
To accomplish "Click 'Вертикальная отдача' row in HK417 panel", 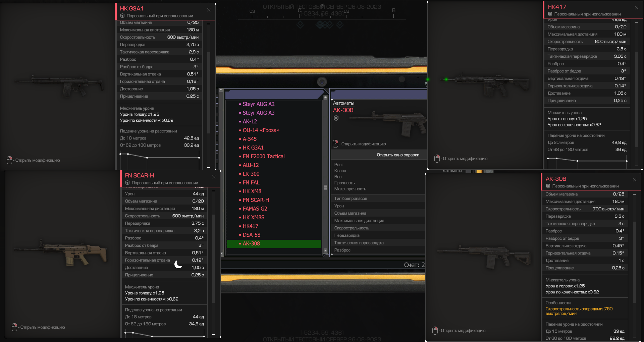I will click(x=587, y=78).
